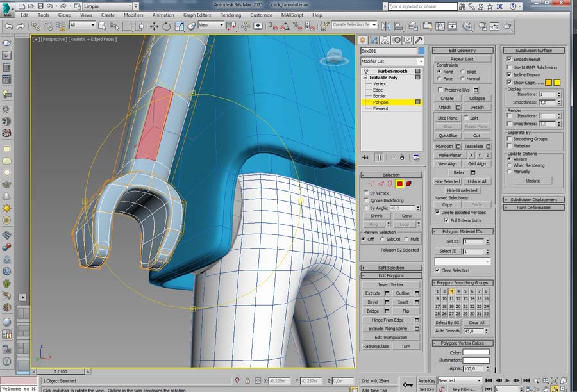This screenshot has width=577, height=392.
Task: Click the Extrude button
Action: [373, 293]
